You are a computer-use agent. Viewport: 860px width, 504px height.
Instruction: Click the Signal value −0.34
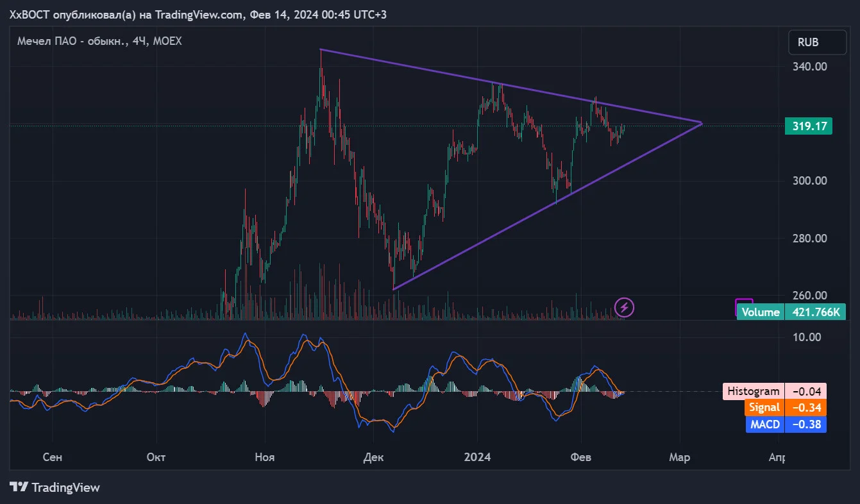tap(805, 407)
